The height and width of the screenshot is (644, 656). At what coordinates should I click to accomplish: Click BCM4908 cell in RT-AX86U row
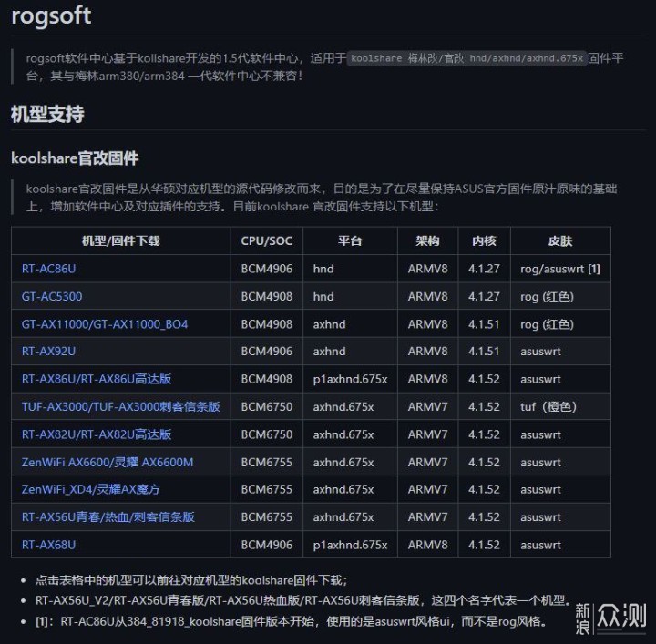266,379
